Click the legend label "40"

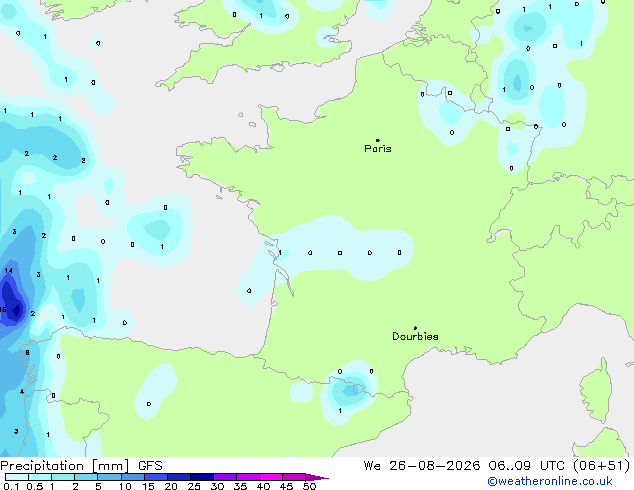tap(263, 486)
